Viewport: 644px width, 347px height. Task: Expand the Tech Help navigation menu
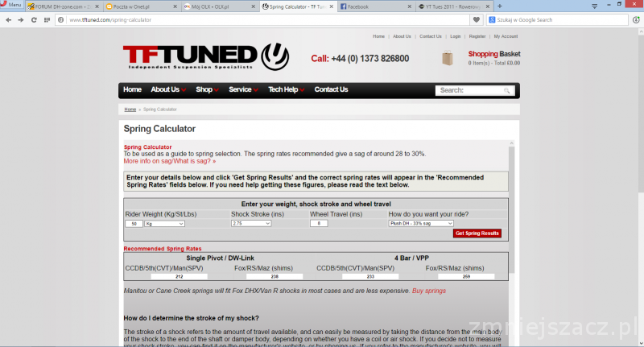pyautogui.click(x=287, y=89)
